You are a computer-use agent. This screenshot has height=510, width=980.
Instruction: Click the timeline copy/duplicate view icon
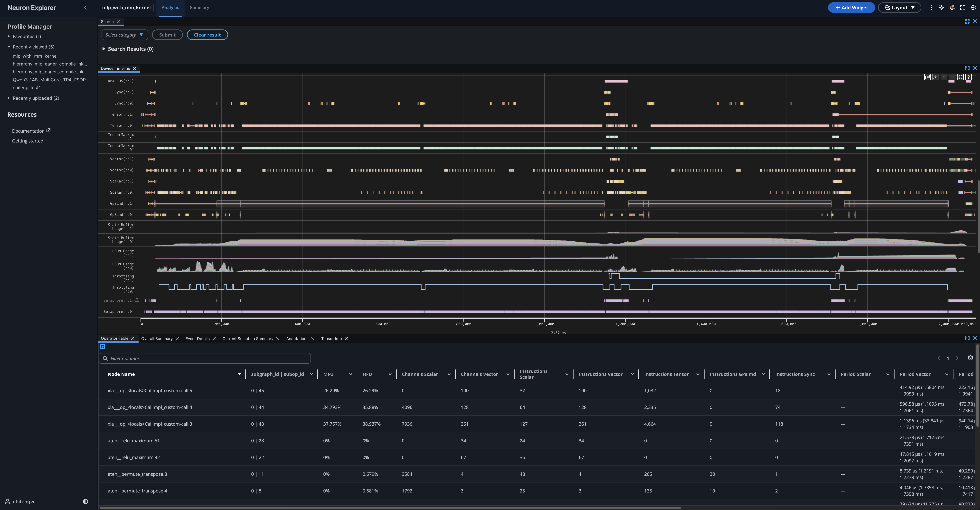[927, 77]
